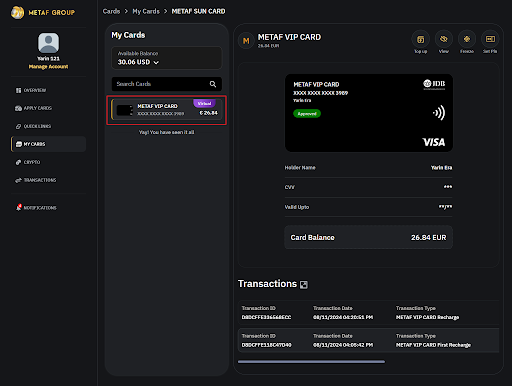The height and width of the screenshot is (386, 512).
Task: Click the horizontal scrollbar under the transactions table
Action: tap(311, 361)
